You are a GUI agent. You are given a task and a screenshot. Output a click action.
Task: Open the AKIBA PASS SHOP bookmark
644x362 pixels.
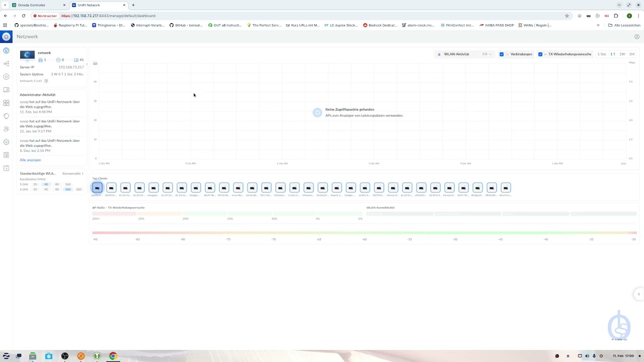[497, 25]
